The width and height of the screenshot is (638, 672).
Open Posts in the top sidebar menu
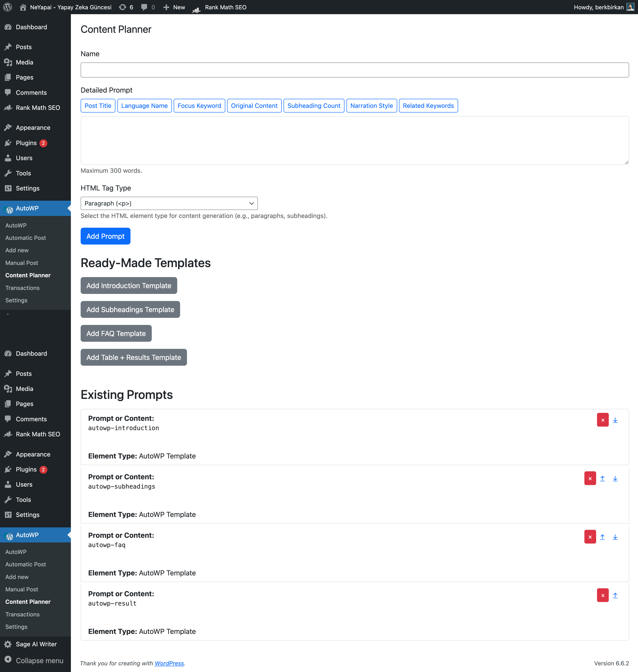(35, 47)
